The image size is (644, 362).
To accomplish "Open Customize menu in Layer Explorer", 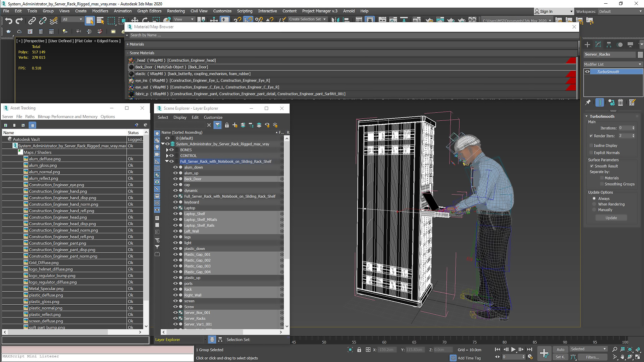I will pos(213,117).
